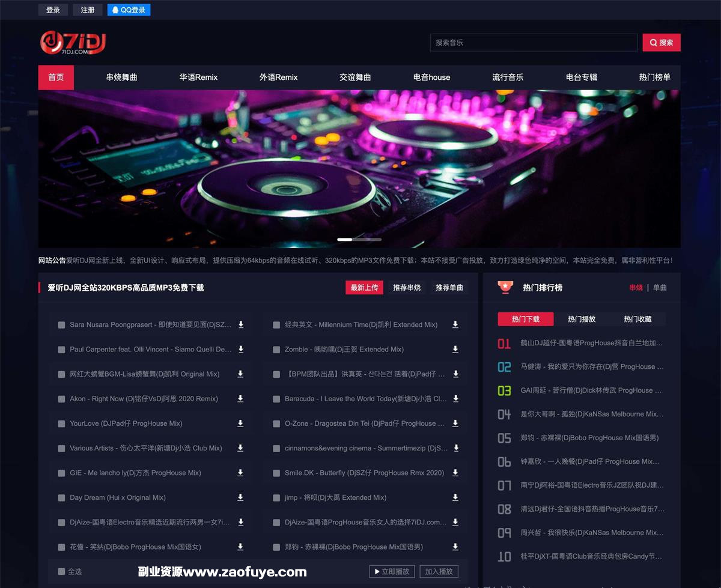Viewport: 721px width, 588px height.
Task: Check the Sara Nusara Poongprasert song box
Action: pyautogui.click(x=61, y=325)
